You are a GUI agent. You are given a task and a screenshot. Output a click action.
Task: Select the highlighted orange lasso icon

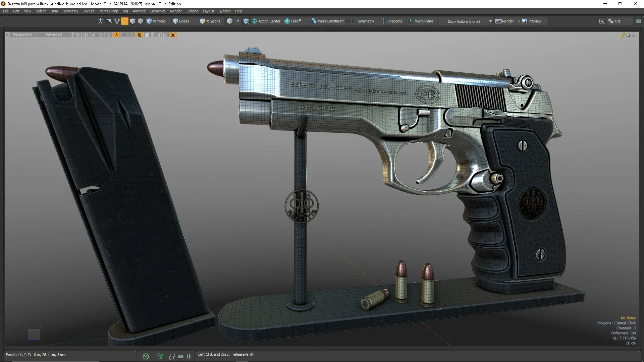(x=125, y=21)
